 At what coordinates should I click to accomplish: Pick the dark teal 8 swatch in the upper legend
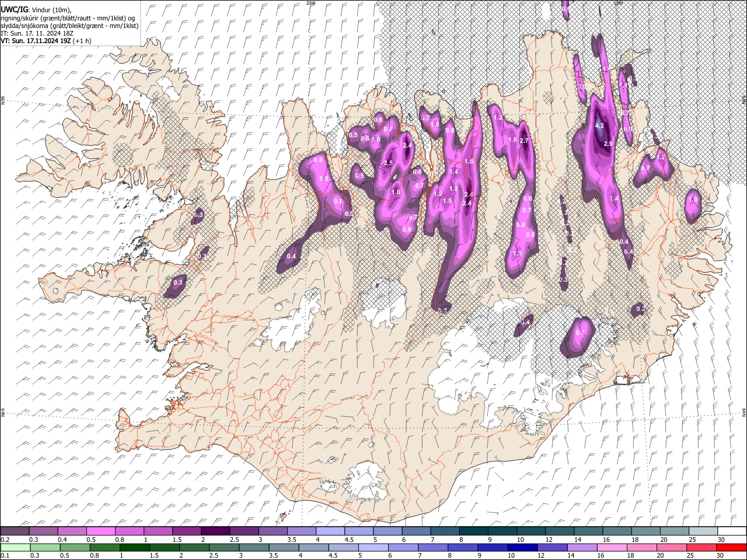pos(473,531)
